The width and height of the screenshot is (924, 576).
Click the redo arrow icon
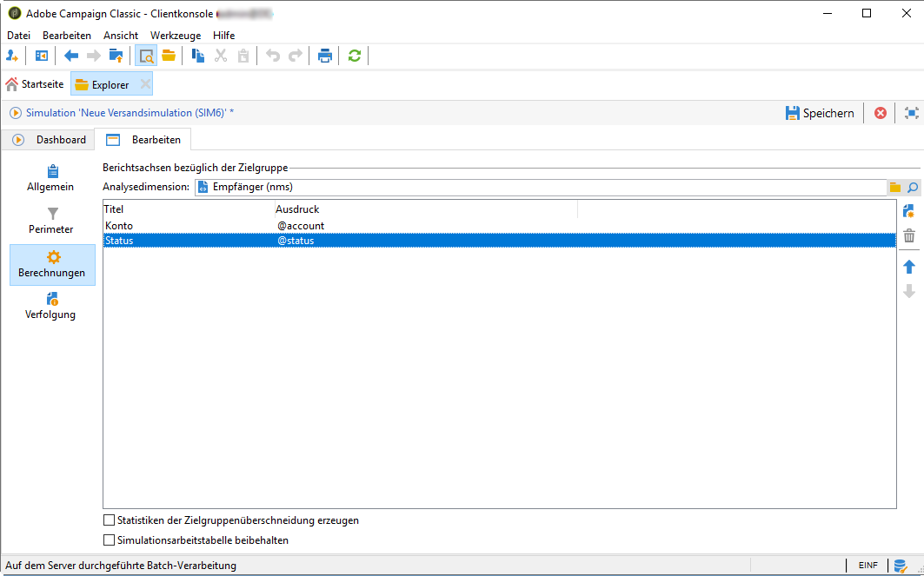point(296,56)
